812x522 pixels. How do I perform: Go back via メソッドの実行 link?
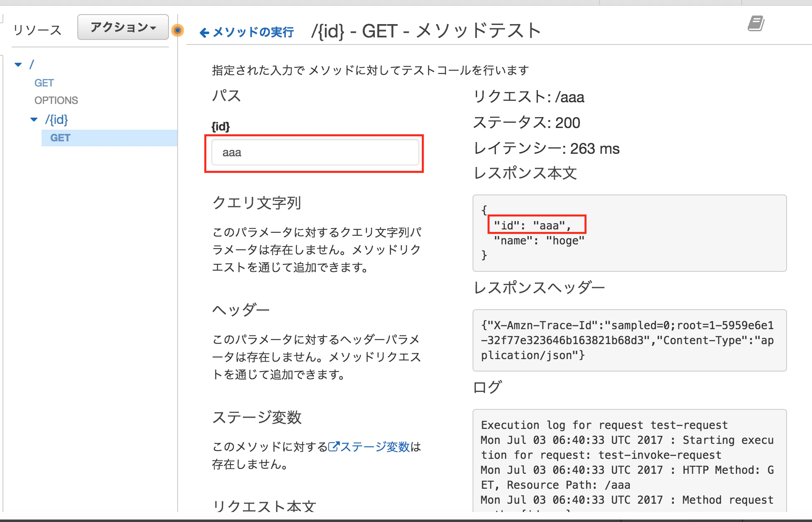[x=253, y=32]
